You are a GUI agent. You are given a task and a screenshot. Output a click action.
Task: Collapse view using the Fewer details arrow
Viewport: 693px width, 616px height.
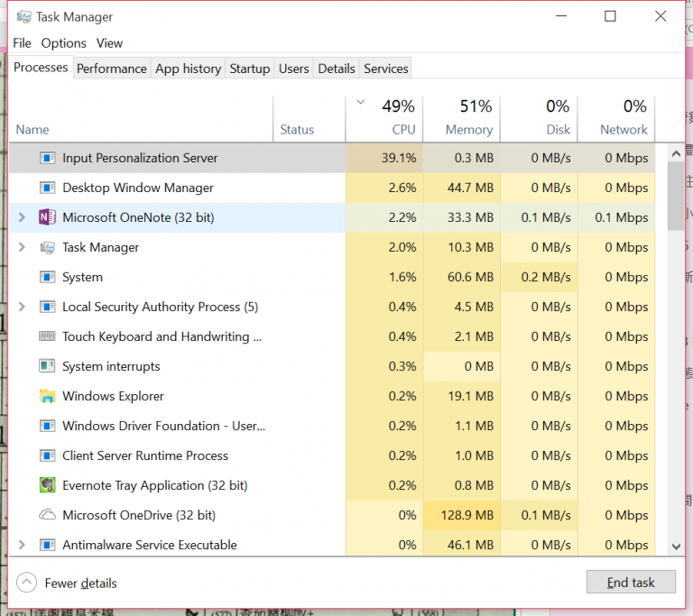pyautogui.click(x=26, y=583)
